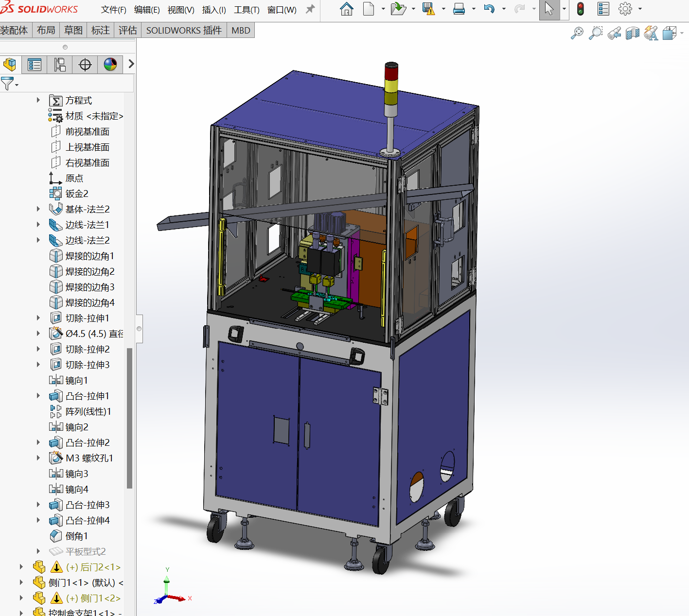The image size is (689, 616).
Task: Click the feature tree vertical scrollbar
Action: coord(129,418)
